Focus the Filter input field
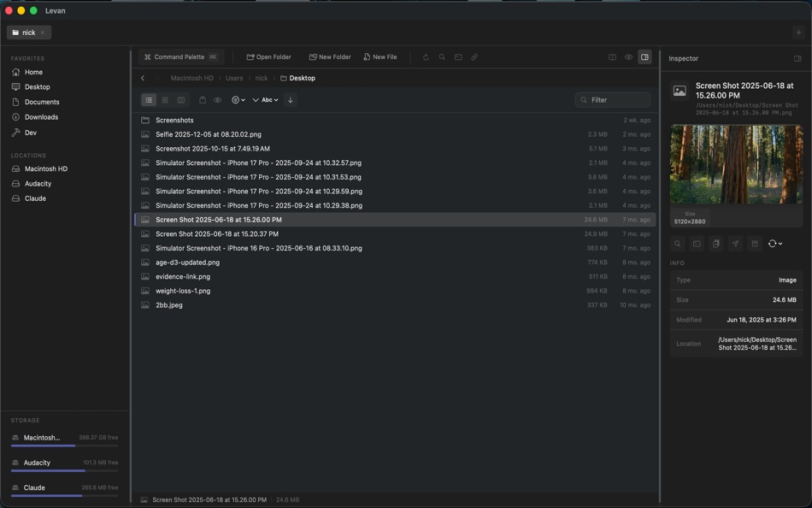Viewport: 812px width, 508px height. pyautogui.click(x=613, y=100)
